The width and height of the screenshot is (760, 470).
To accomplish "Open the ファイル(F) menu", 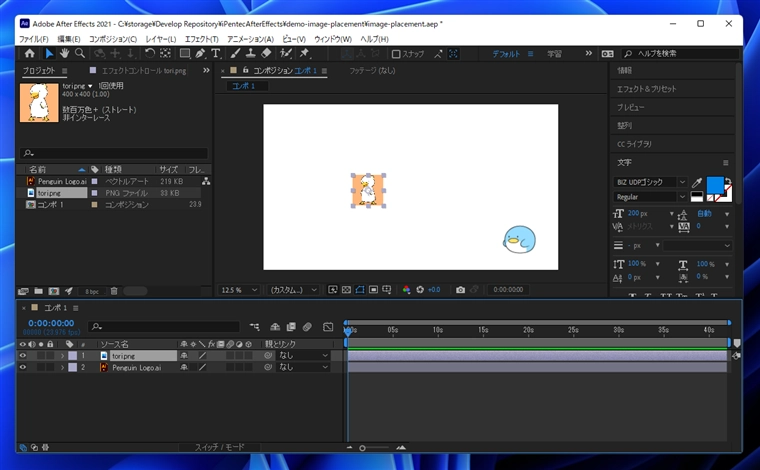I will point(33,39).
